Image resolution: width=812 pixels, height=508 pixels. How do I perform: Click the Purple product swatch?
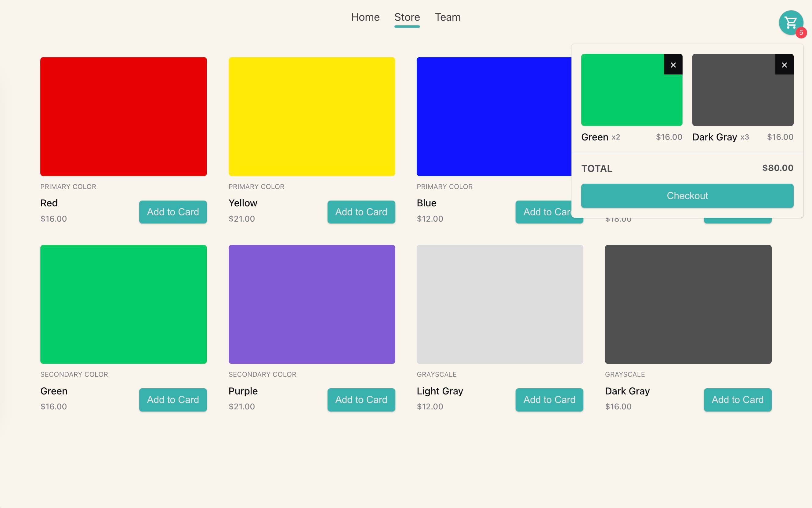pyautogui.click(x=312, y=304)
